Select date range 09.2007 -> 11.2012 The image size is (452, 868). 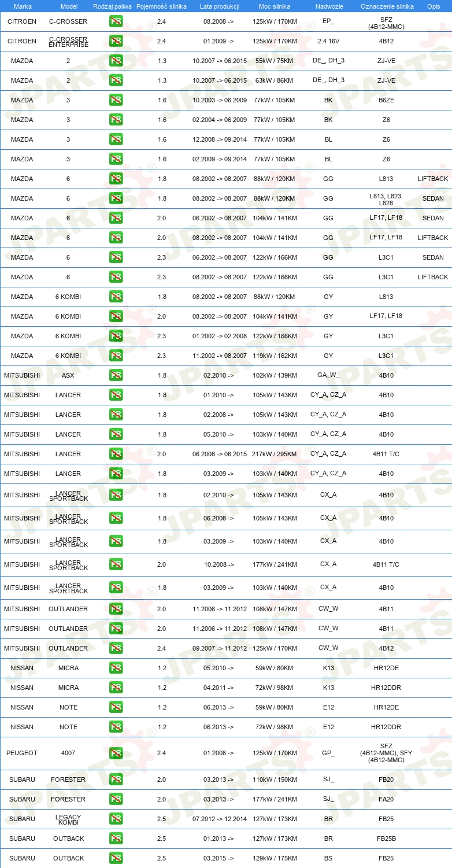click(219, 648)
